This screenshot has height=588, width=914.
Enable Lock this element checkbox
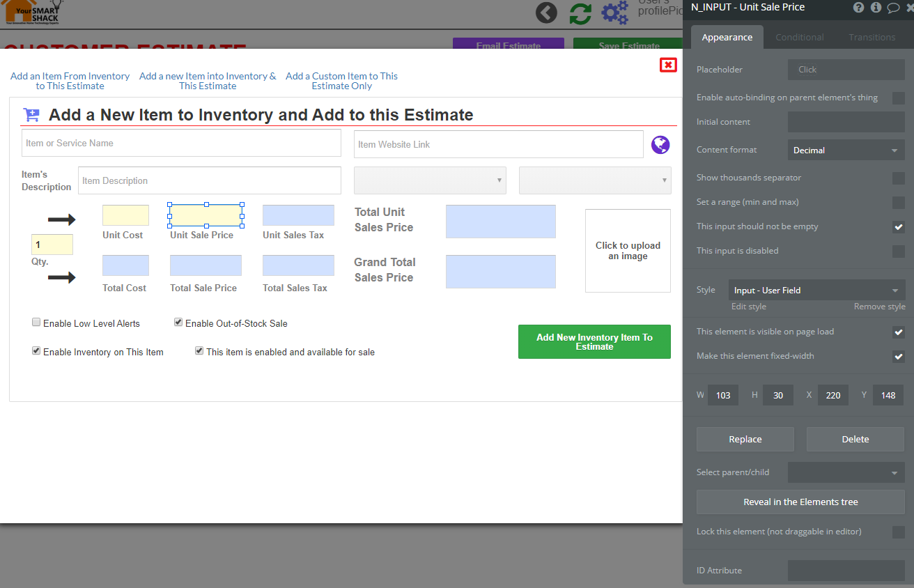point(899,532)
